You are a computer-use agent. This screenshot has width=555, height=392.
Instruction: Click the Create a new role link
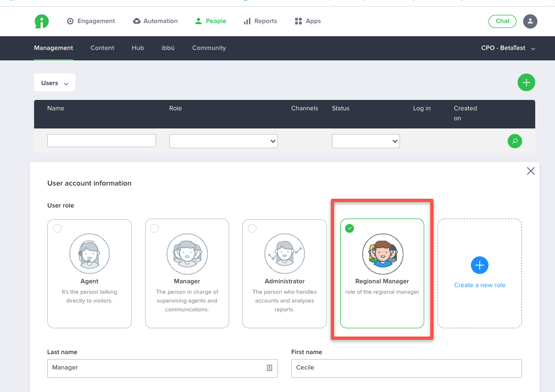tap(480, 285)
